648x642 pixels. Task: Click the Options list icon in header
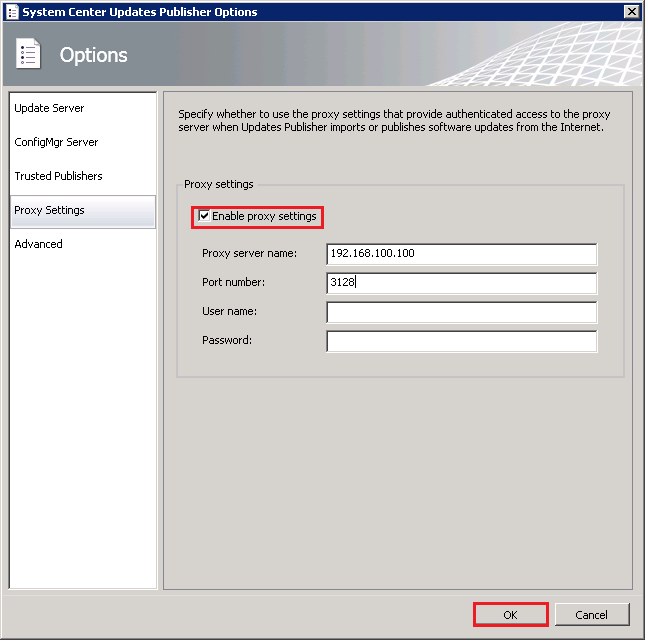(28, 54)
